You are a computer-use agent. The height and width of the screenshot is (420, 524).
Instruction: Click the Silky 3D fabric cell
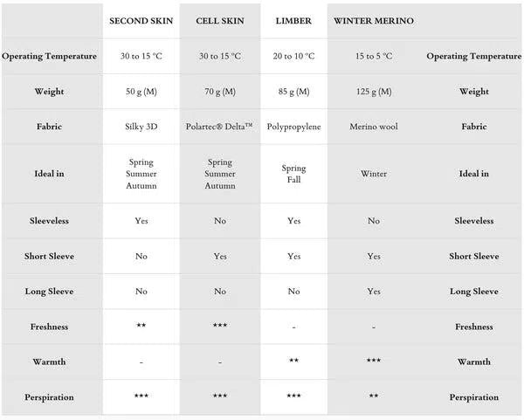(141, 127)
